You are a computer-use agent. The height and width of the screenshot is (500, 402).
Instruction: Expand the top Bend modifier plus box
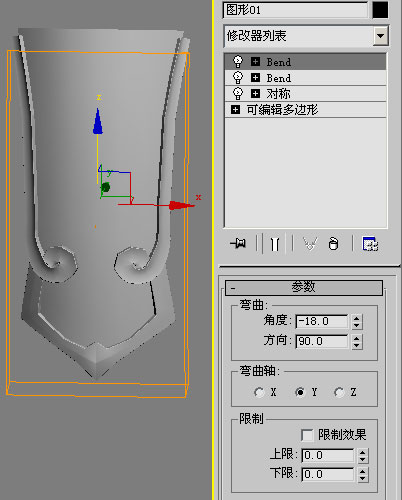tap(255, 62)
